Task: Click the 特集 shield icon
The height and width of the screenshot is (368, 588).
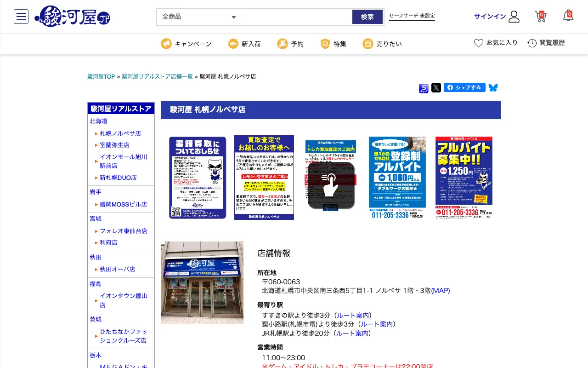Action: point(325,44)
